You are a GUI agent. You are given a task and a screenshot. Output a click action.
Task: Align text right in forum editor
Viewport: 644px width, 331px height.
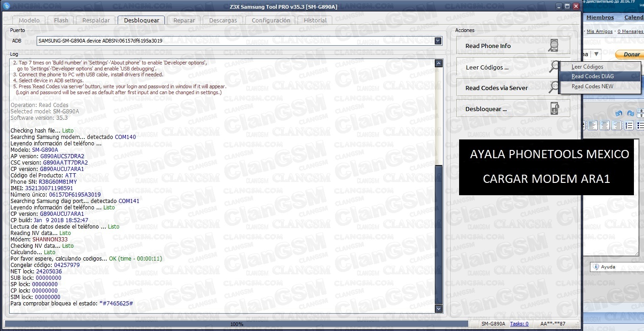pos(617,125)
